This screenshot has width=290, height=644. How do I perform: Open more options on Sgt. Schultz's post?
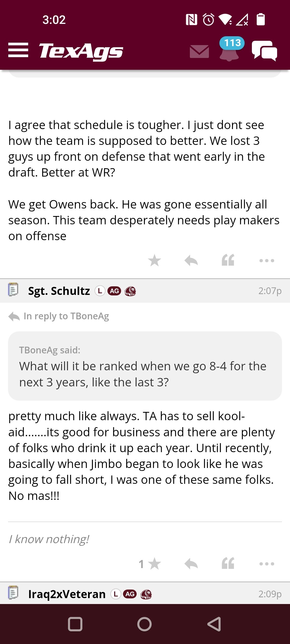point(267,564)
